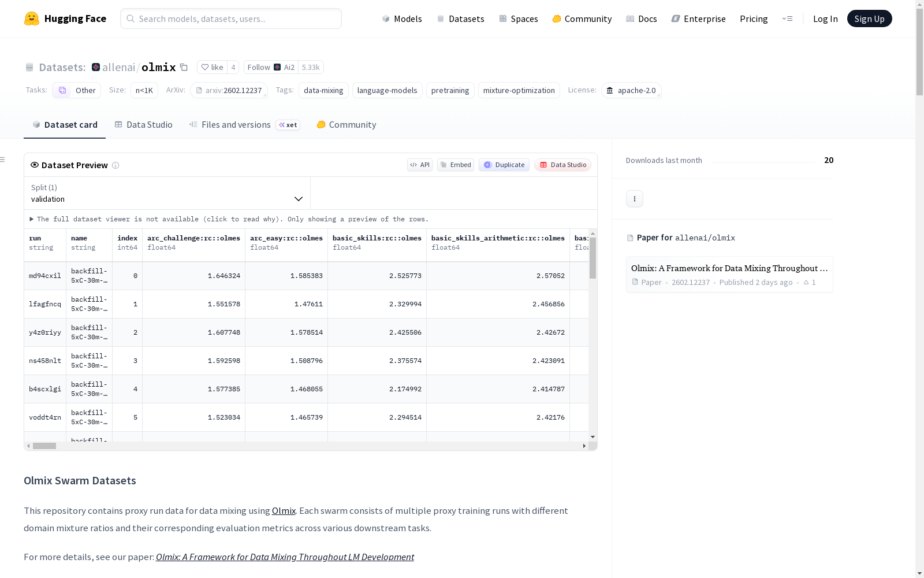924x578 pixels.
Task: Click the Embed button
Action: [x=456, y=165]
